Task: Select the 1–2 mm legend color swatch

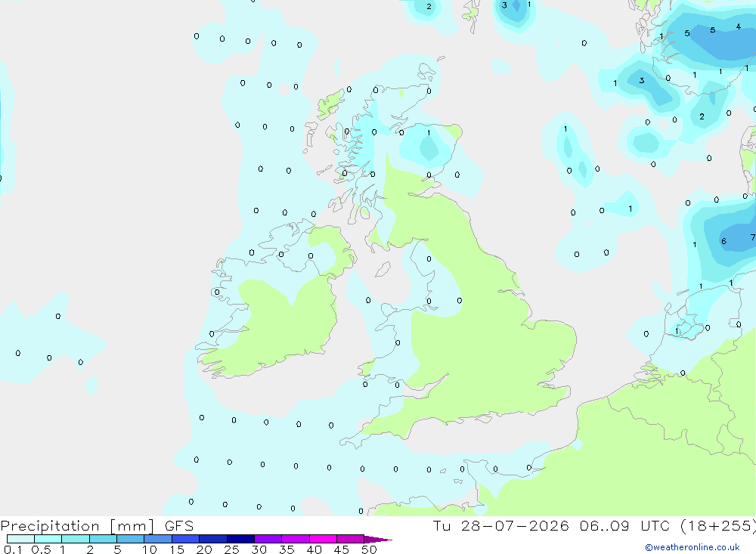Action: pos(76,539)
